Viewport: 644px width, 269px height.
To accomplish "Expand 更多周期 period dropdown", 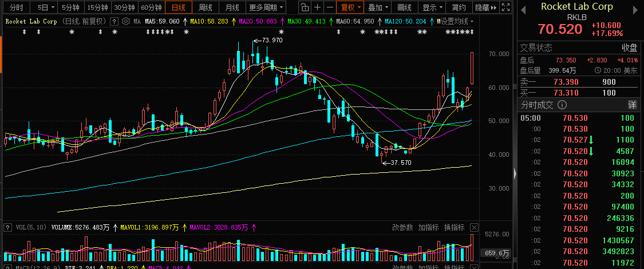I will (x=266, y=7).
